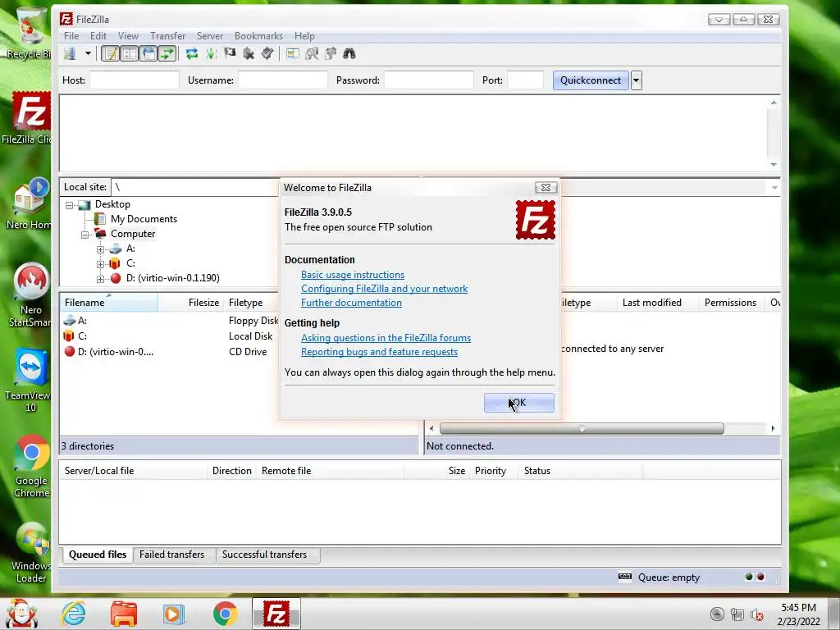This screenshot has height=630, width=840.
Task: Click the FileZilla taskbar button
Action: point(276,614)
